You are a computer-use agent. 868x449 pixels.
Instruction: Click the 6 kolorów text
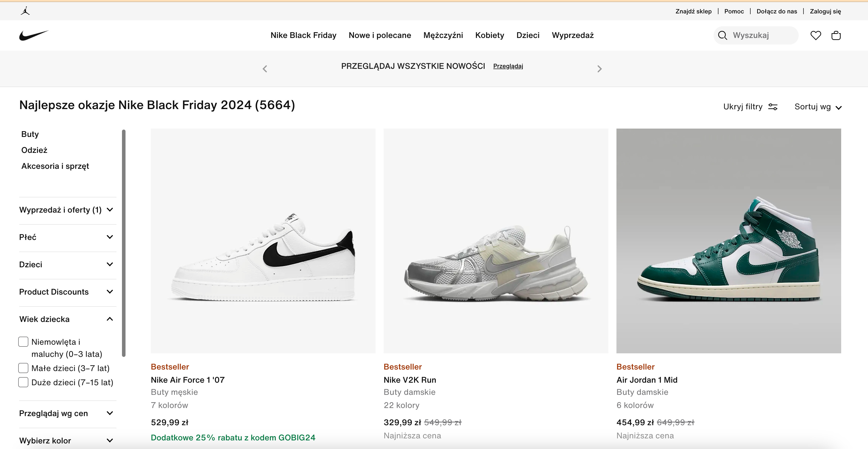click(635, 405)
